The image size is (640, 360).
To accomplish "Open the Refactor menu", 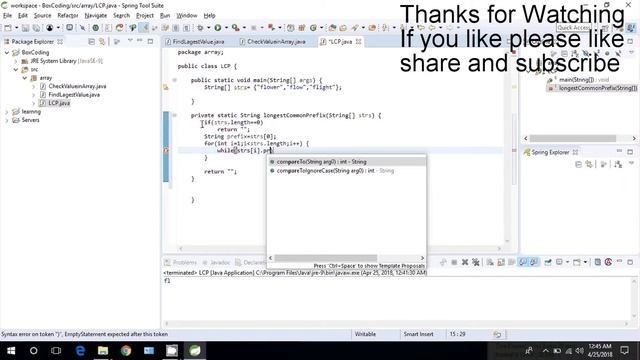I will pos(68,16).
